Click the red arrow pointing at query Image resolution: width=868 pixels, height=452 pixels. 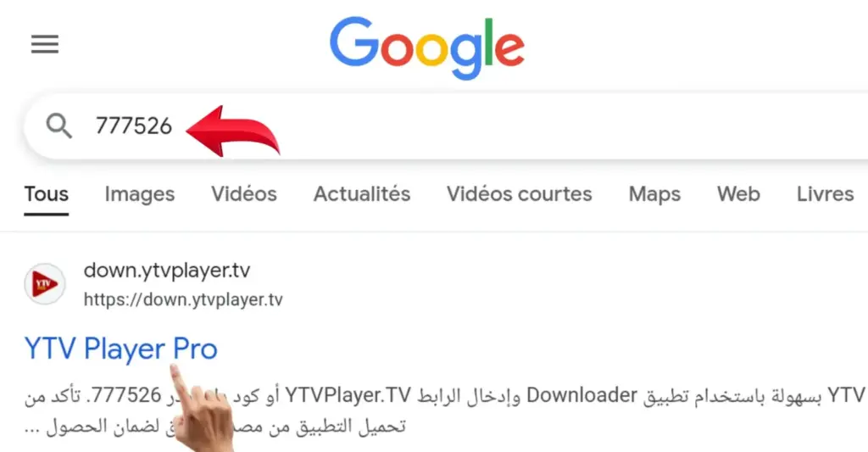coord(233,131)
